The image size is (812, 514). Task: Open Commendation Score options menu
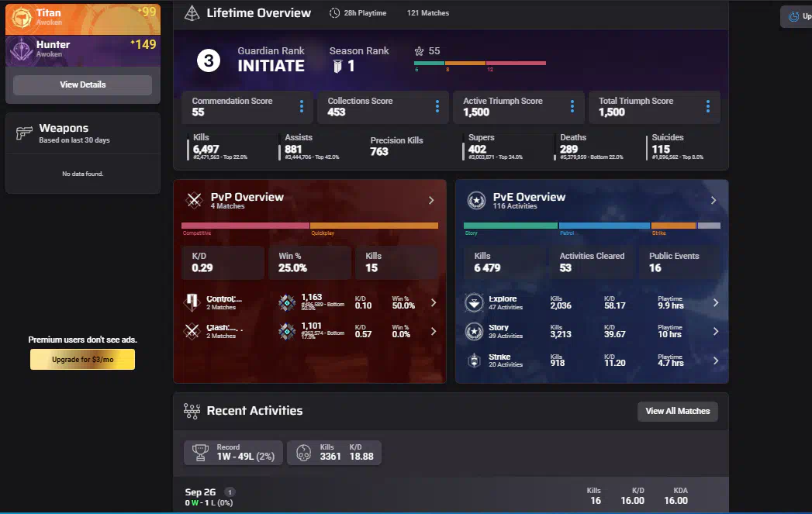pyautogui.click(x=302, y=106)
